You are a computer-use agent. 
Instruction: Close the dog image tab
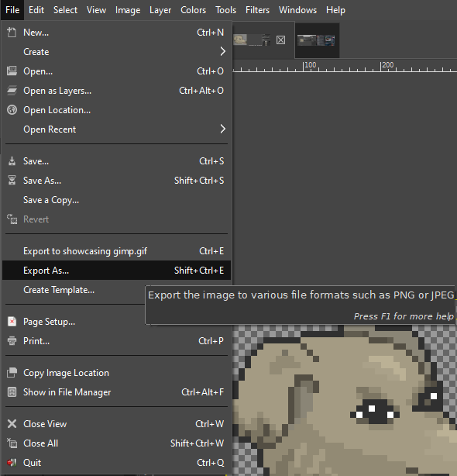(x=281, y=40)
